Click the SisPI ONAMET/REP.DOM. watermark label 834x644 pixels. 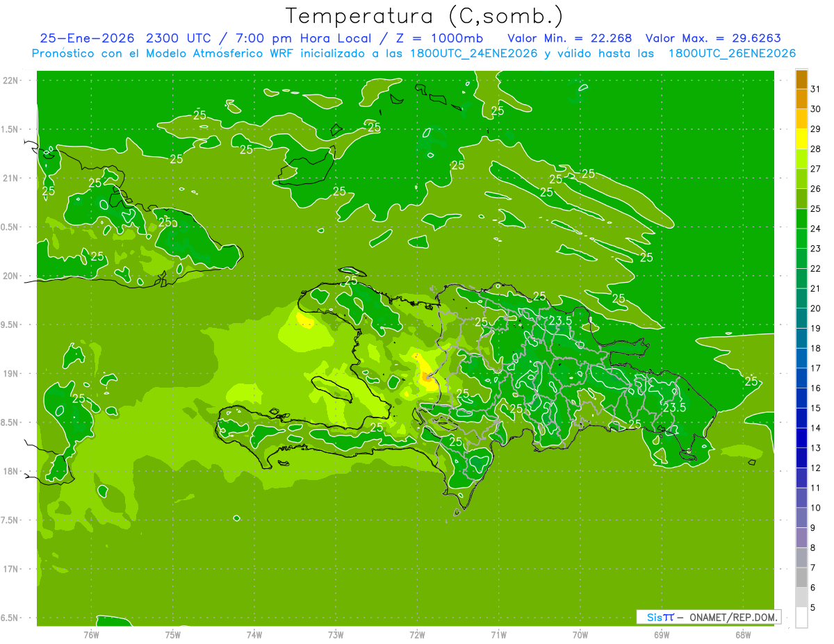click(x=708, y=617)
